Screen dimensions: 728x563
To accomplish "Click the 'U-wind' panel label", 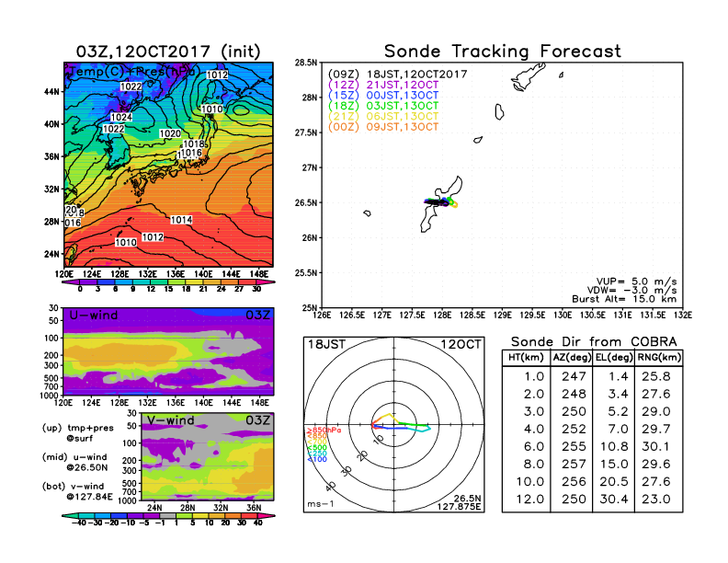I will point(94,316).
